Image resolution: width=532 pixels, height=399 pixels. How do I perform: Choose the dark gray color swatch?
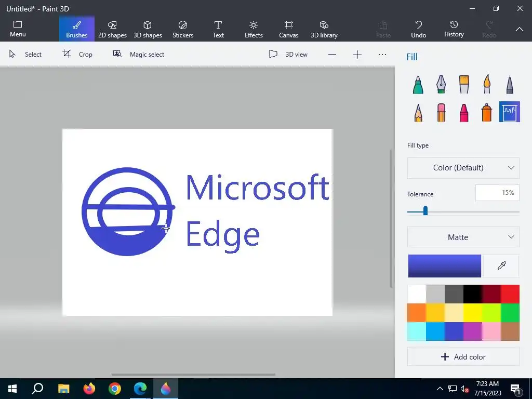[x=454, y=294]
